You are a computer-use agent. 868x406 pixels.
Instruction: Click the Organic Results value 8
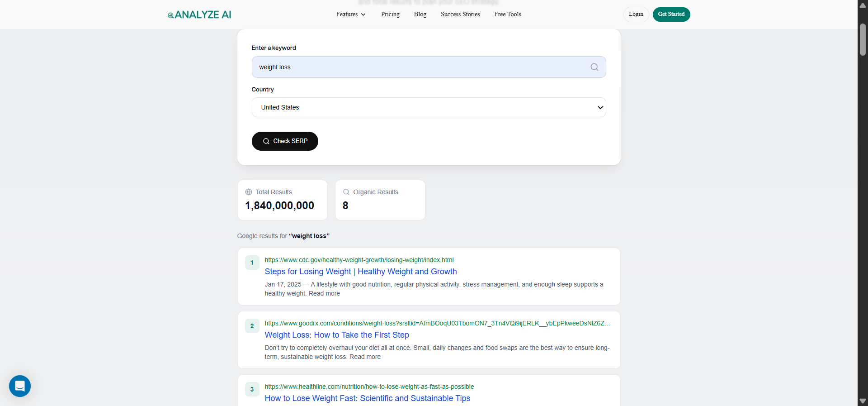pos(345,205)
